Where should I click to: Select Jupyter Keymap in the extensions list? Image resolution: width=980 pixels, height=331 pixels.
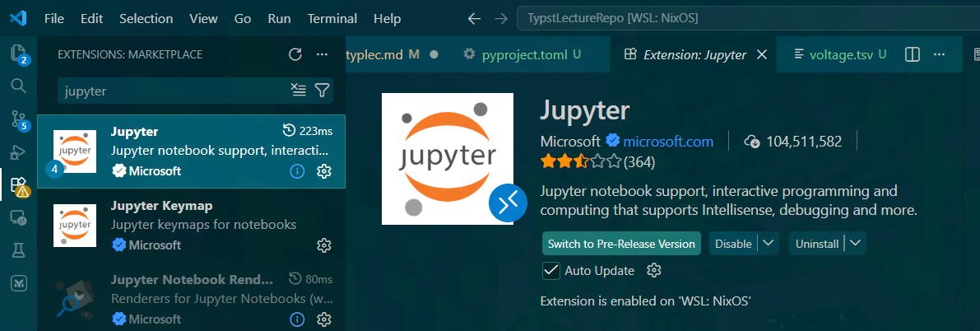click(x=191, y=226)
